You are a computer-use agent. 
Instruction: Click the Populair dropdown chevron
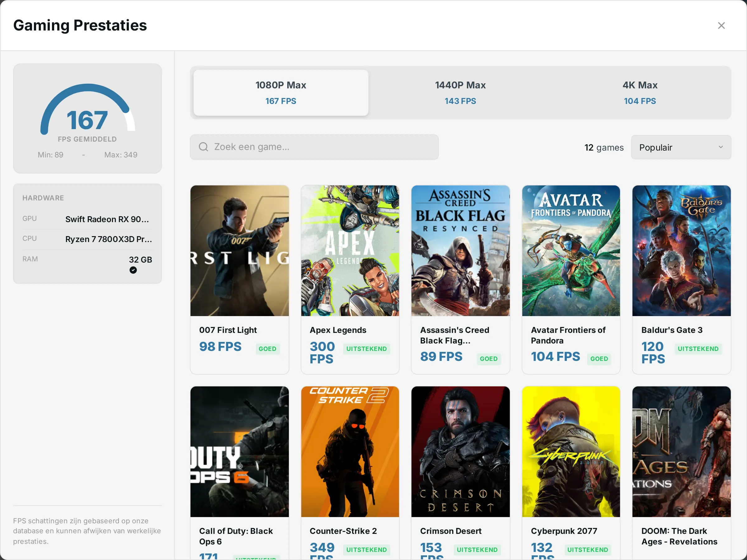coord(721,147)
